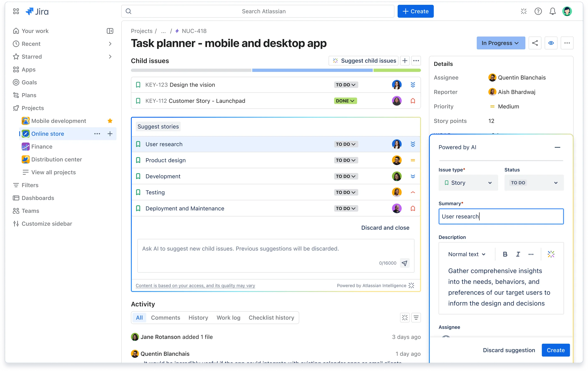This screenshot has height=371, width=588.
Task: Click the Discard suggestion button
Action: point(509,350)
